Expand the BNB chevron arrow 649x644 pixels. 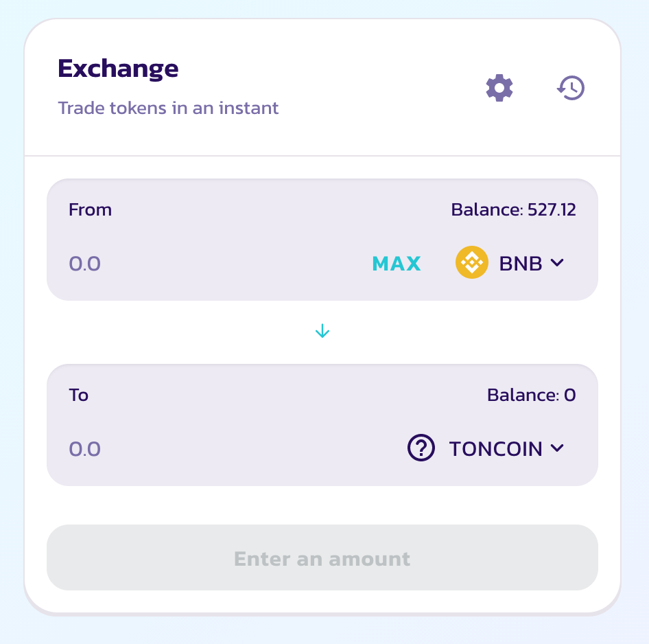tap(557, 262)
